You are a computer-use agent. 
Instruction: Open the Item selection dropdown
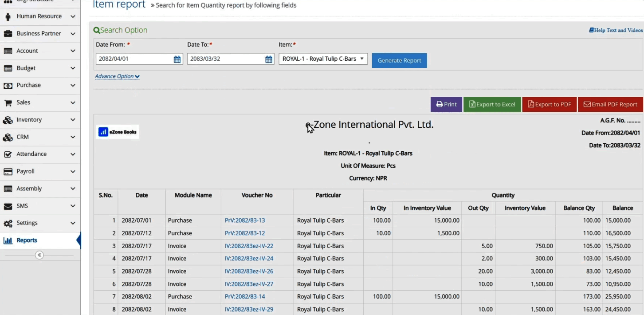(x=323, y=59)
